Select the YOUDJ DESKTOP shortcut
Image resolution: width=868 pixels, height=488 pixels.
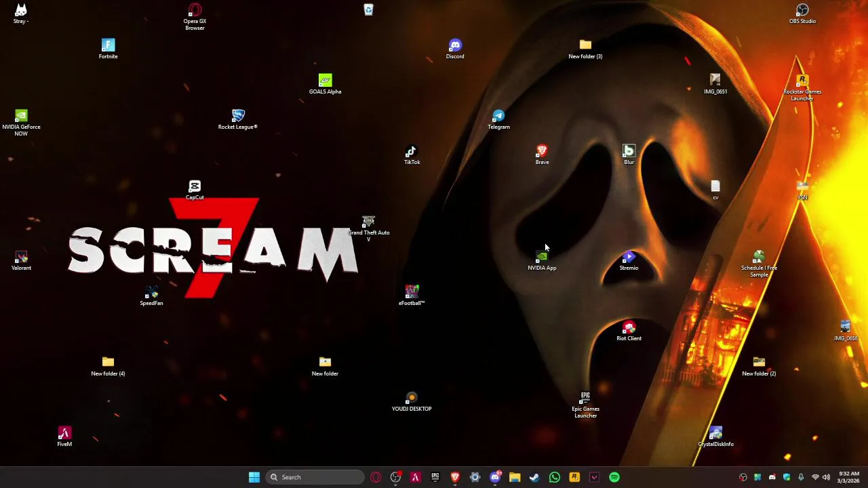[412, 401]
